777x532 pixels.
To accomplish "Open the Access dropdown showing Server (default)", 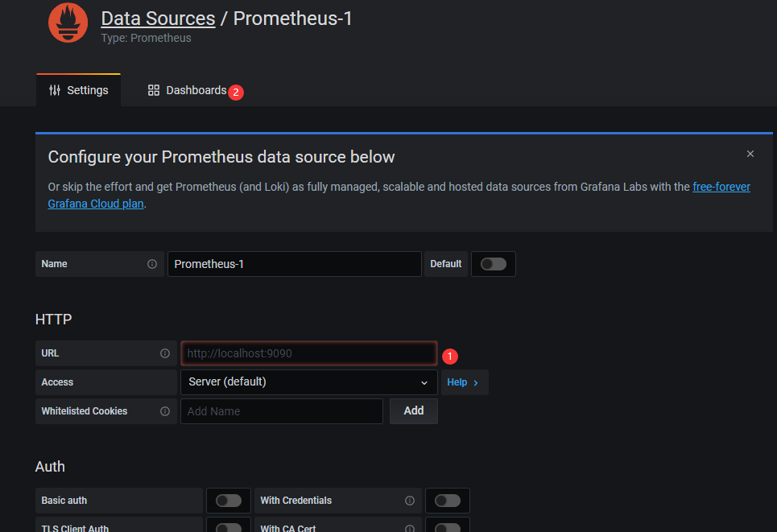I will pos(308,382).
